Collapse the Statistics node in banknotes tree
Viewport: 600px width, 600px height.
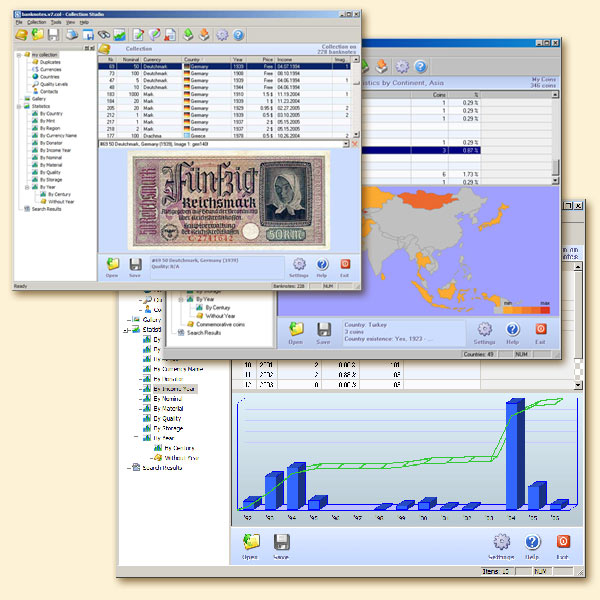(19, 106)
